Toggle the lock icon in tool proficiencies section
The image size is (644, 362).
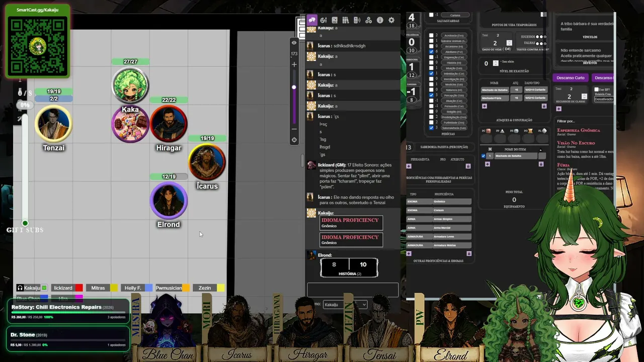point(468,166)
